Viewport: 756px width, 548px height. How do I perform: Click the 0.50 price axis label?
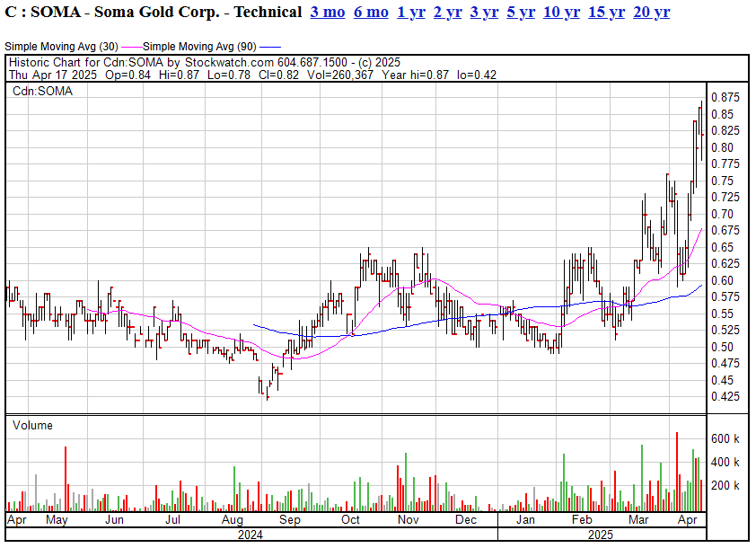coord(722,348)
